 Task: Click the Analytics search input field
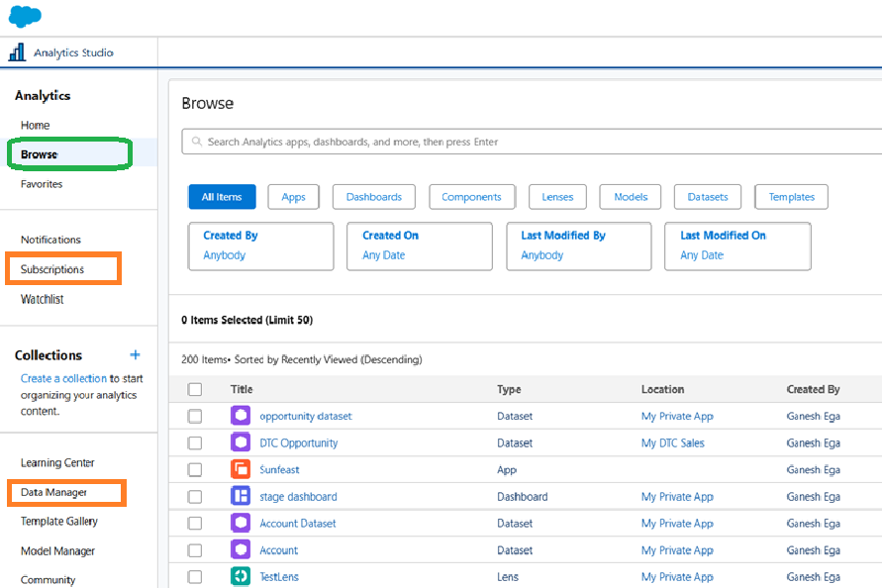click(x=532, y=142)
